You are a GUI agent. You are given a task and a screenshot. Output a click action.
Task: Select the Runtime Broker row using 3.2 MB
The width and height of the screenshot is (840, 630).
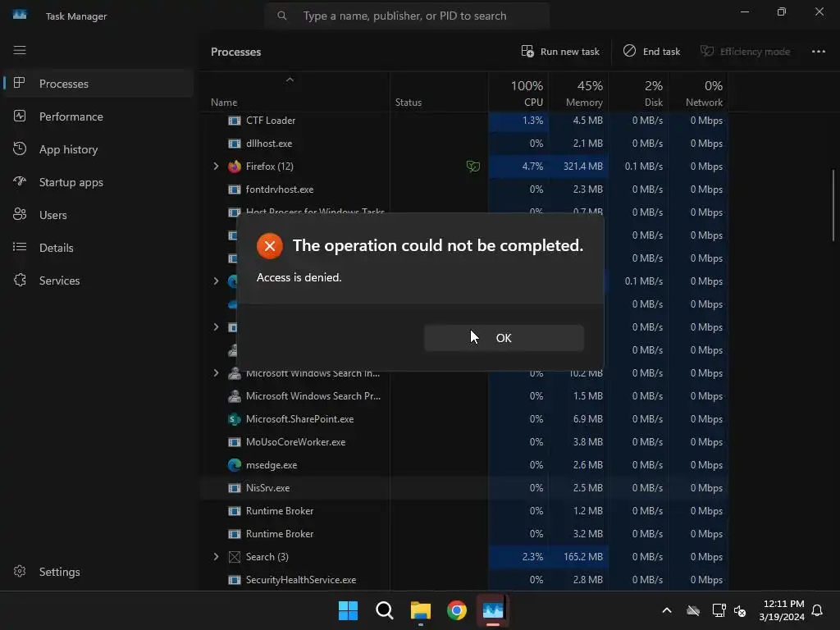[x=464, y=533]
